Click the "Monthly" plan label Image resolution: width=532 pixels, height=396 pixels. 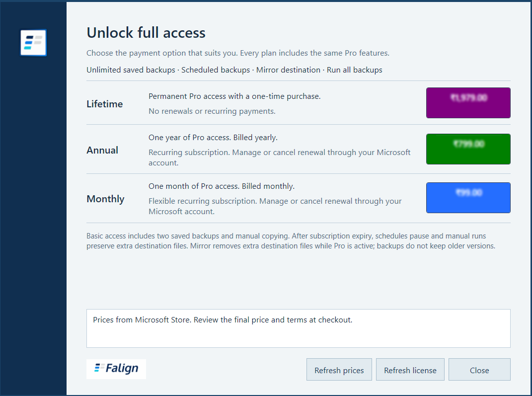click(105, 199)
